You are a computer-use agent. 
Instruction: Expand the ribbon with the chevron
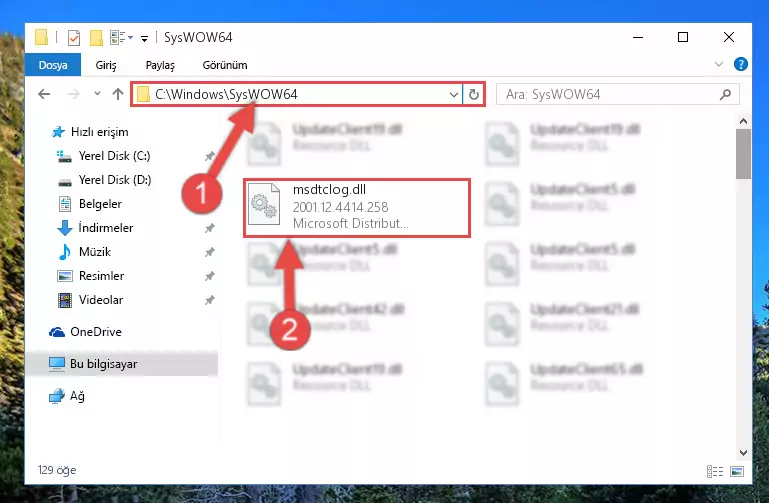pos(718,64)
